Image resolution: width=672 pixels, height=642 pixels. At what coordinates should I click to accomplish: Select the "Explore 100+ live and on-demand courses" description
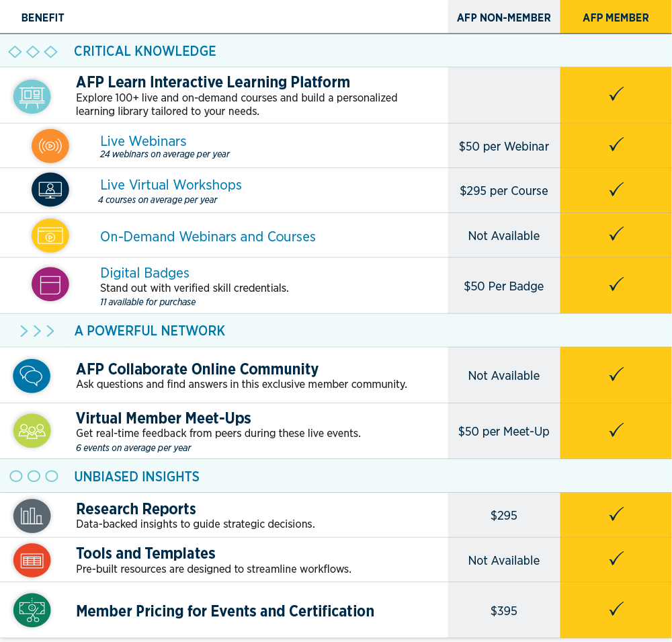tap(237, 105)
